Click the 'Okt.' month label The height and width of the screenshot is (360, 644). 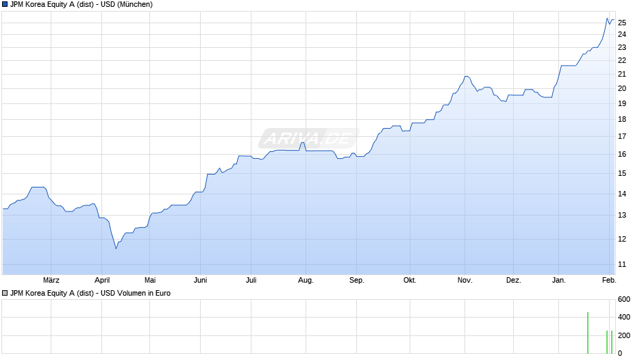pyautogui.click(x=410, y=280)
